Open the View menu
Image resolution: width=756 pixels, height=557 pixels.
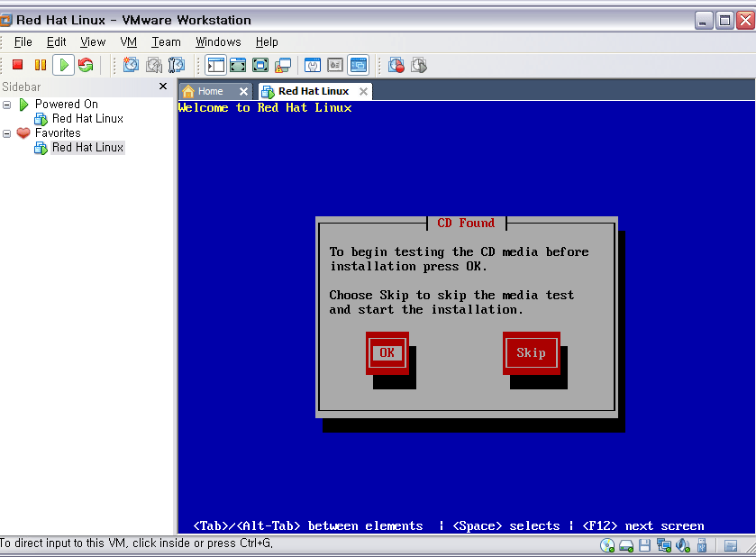pos(93,42)
